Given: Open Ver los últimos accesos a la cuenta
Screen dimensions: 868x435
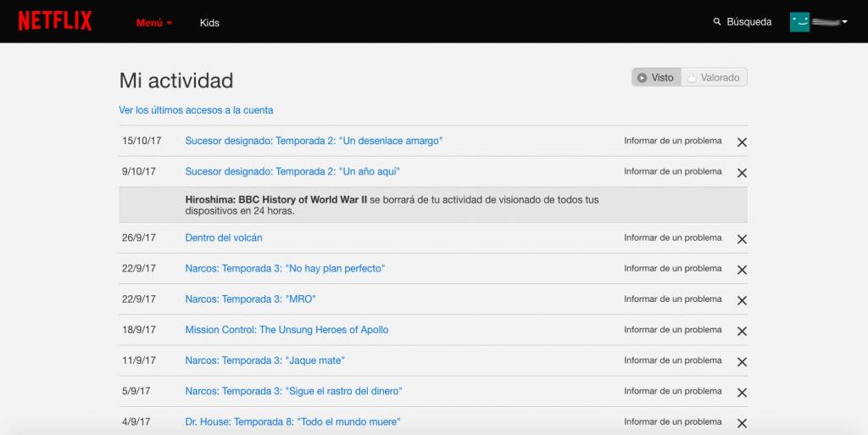Looking at the screenshot, I should [x=196, y=110].
